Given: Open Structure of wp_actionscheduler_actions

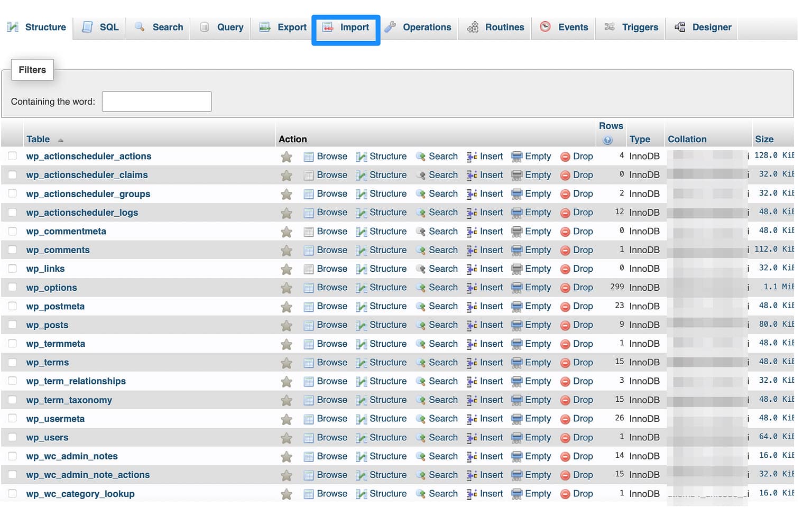Looking at the screenshot, I should (x=388, y=156).
